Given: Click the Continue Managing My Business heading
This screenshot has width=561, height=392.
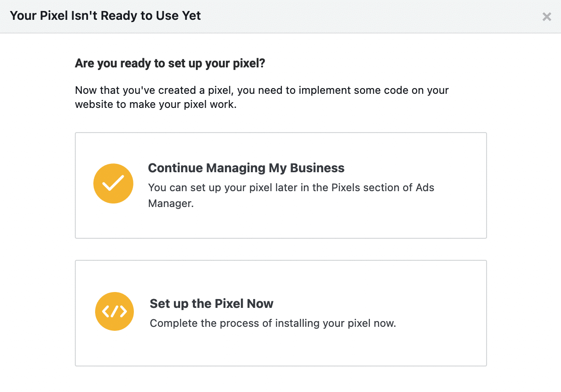Looking at the screenshot, I should (246, 168).
